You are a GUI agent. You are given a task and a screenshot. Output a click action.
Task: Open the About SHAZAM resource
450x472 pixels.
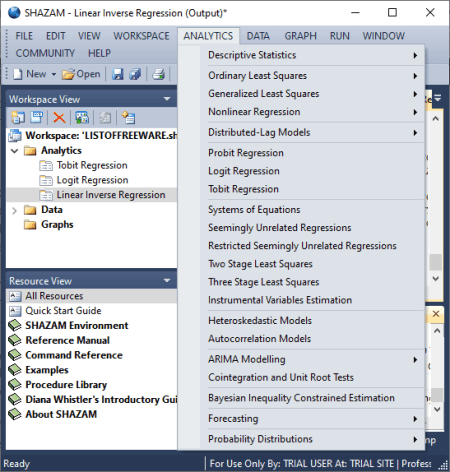pos(61,414)
